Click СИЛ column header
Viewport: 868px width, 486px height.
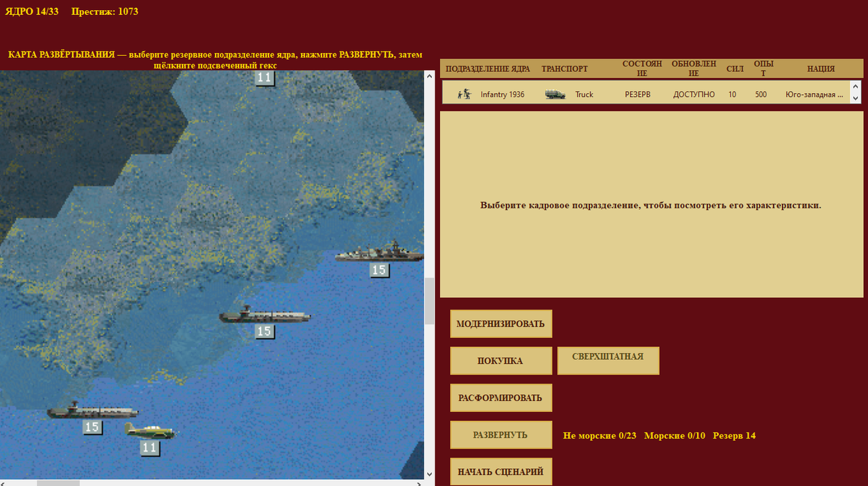coord(735,69)
